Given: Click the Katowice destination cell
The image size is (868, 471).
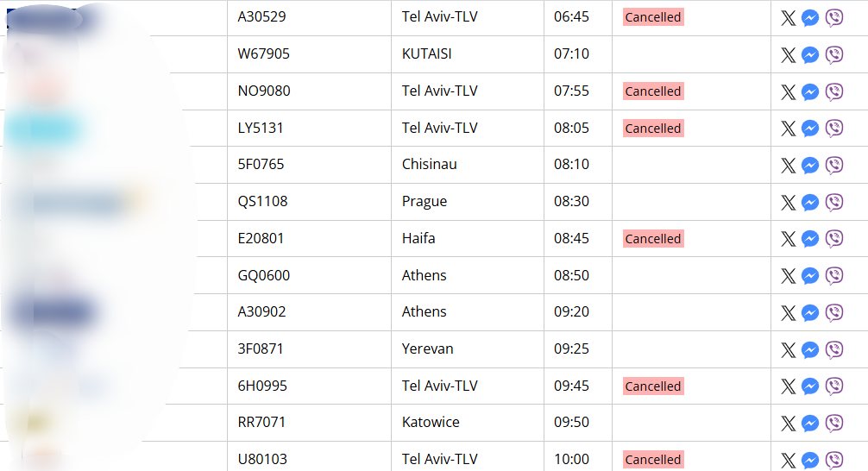Looking at the screenshot, I should pyautogui.click(x=467, y=423).
